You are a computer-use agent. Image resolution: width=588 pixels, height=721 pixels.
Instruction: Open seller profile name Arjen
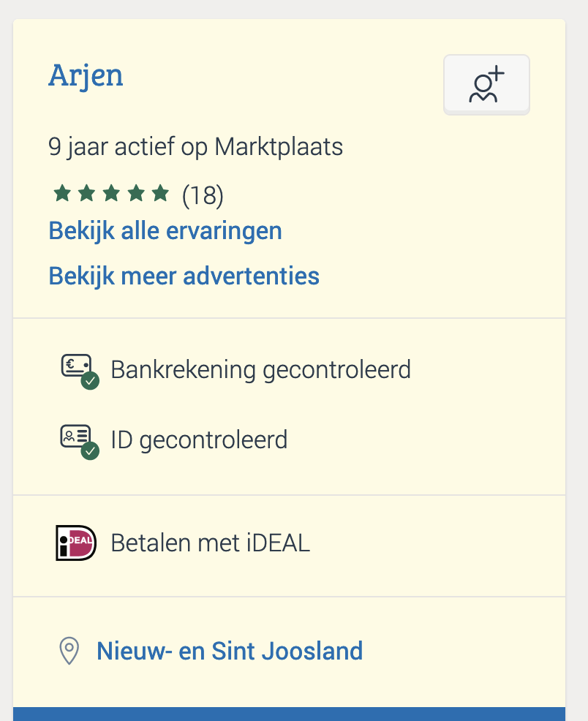pyautogui.click(x=86, y=75)
